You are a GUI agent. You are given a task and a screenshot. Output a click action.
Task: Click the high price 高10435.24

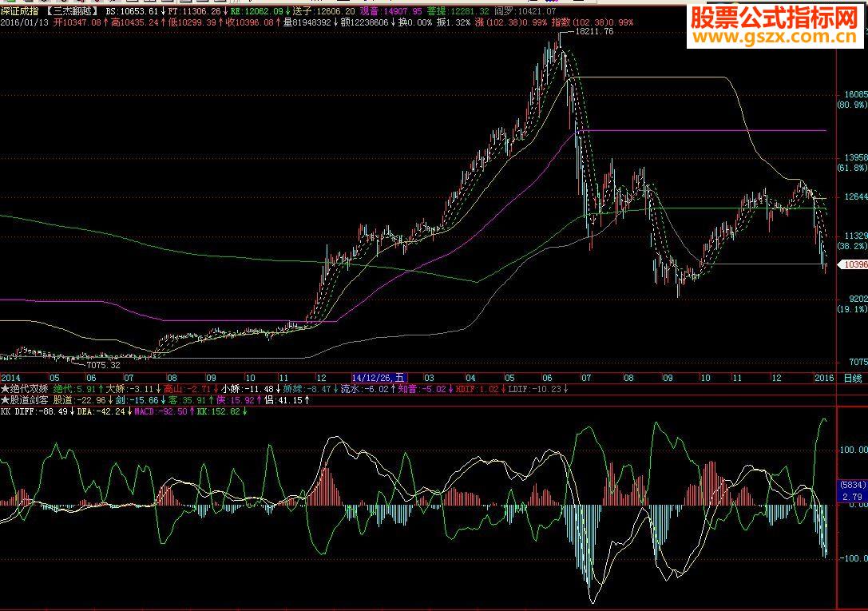click(x=134, y=22)
